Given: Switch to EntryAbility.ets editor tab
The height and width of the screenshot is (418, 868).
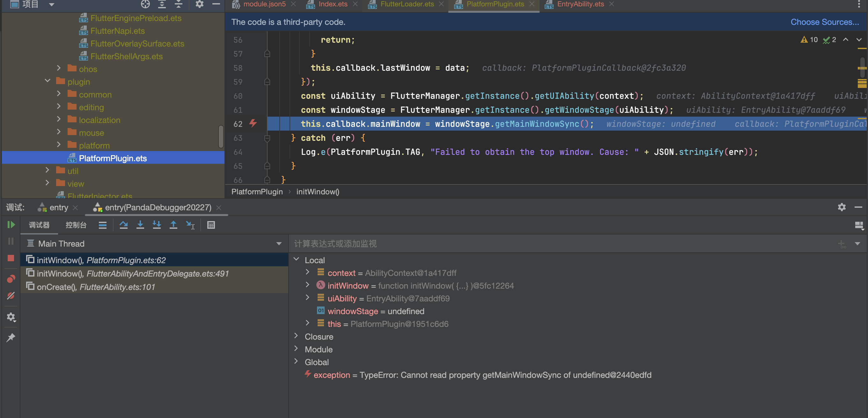Looking at the screenshot, I should pos(580,4).
